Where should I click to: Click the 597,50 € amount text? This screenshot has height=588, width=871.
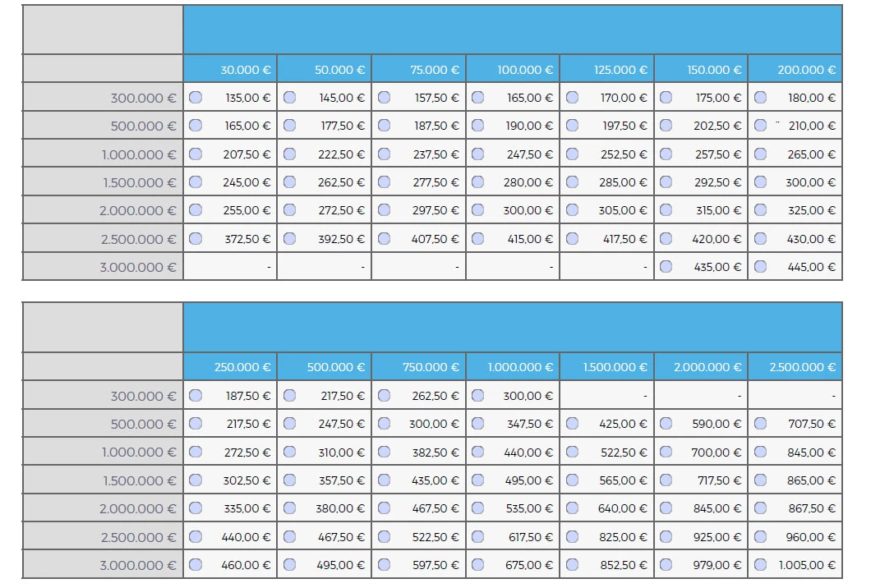(x=435, y=565)
